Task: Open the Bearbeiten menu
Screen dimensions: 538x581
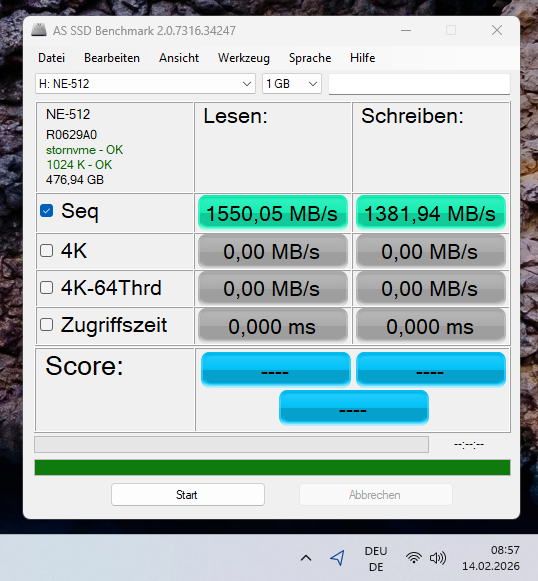Action: (112, 58)
